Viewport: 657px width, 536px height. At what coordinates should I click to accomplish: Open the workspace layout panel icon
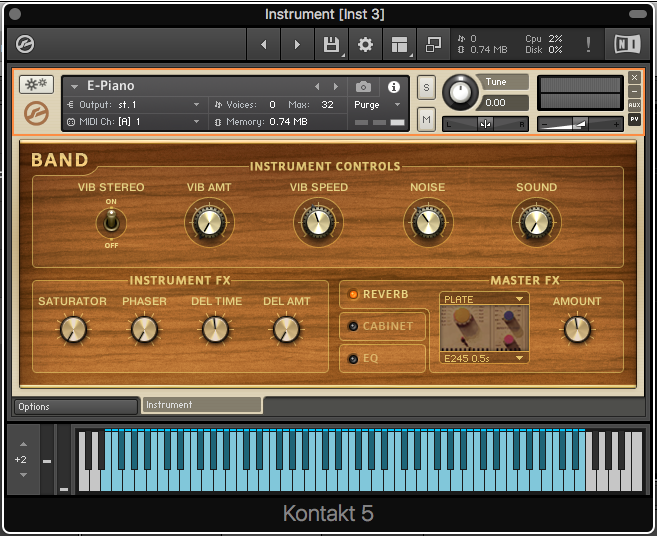coord(399,44)
